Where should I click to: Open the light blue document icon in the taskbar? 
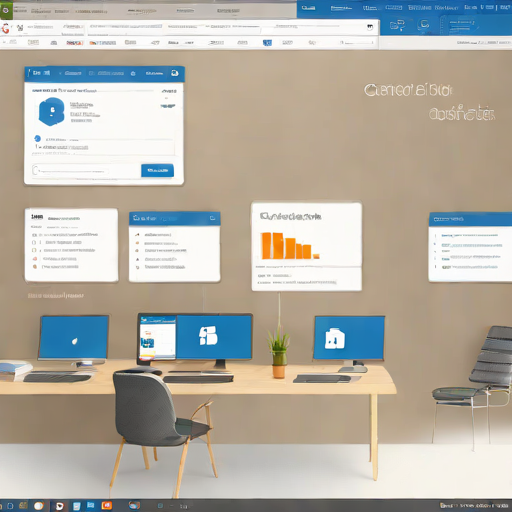coord(76,506)
